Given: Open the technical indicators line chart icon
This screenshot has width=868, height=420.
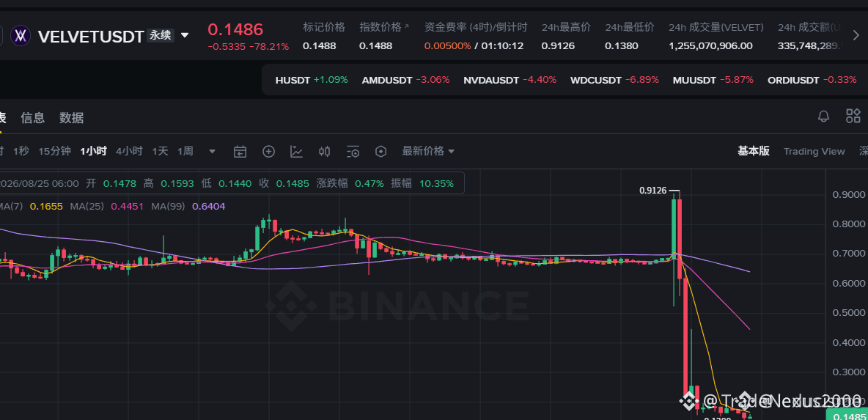Looking at the screenshot, I should pyautogui.click(x=297, y=151).
